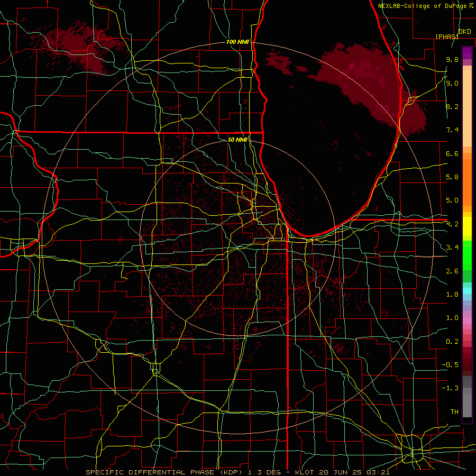Select the 6.6 scale value
The width and height of the screenshot is (476, 476).
coord(452,153)
